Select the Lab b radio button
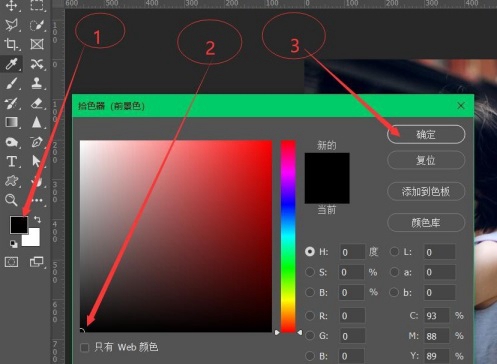The image size is (497, 364). 394,292
